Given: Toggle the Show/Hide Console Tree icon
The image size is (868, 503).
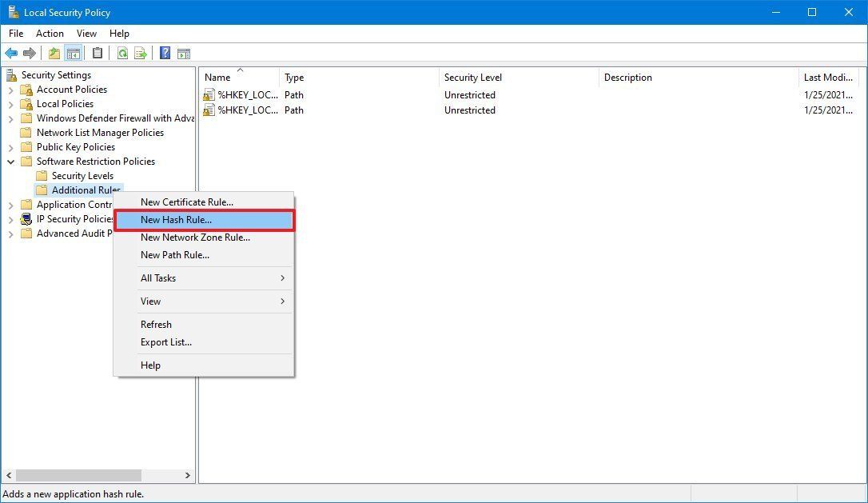Looking at the screenshot, I should [x=73, y=54].
